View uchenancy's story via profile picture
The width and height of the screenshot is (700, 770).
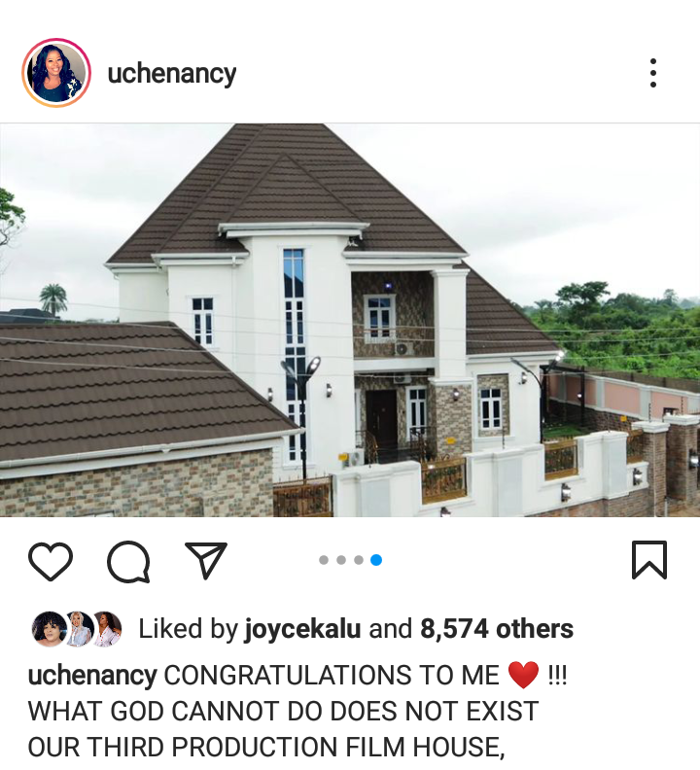point(56,73)
